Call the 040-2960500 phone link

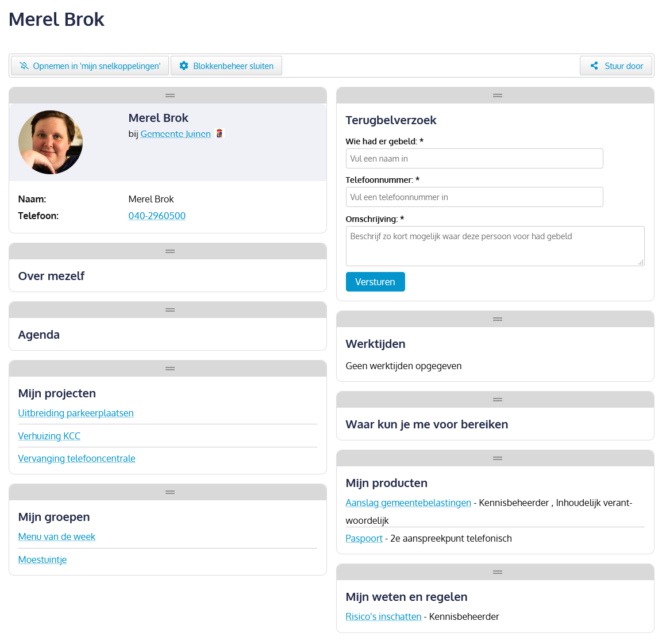pos(157,216)
